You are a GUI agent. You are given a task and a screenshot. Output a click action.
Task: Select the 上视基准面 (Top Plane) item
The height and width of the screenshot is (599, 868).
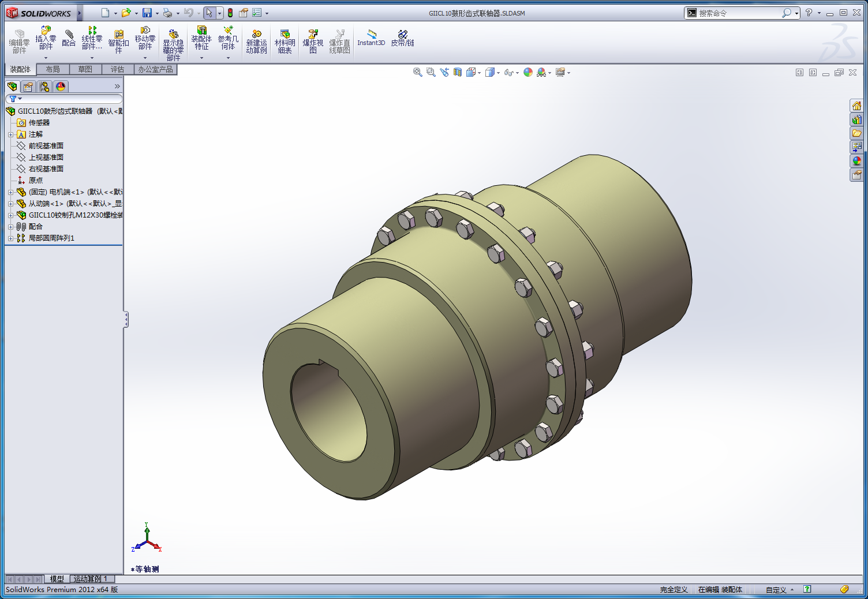46,158
